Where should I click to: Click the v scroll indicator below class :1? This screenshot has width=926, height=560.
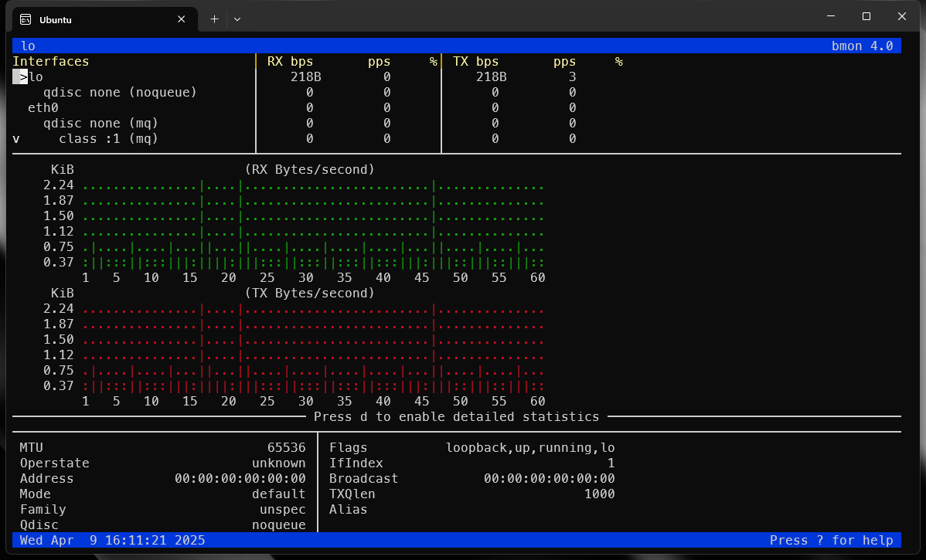tap(15, 138)
